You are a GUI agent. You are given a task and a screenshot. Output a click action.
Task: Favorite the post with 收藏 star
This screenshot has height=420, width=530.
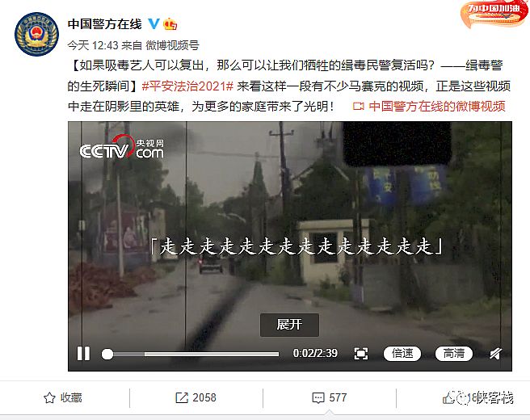(63, 397)
